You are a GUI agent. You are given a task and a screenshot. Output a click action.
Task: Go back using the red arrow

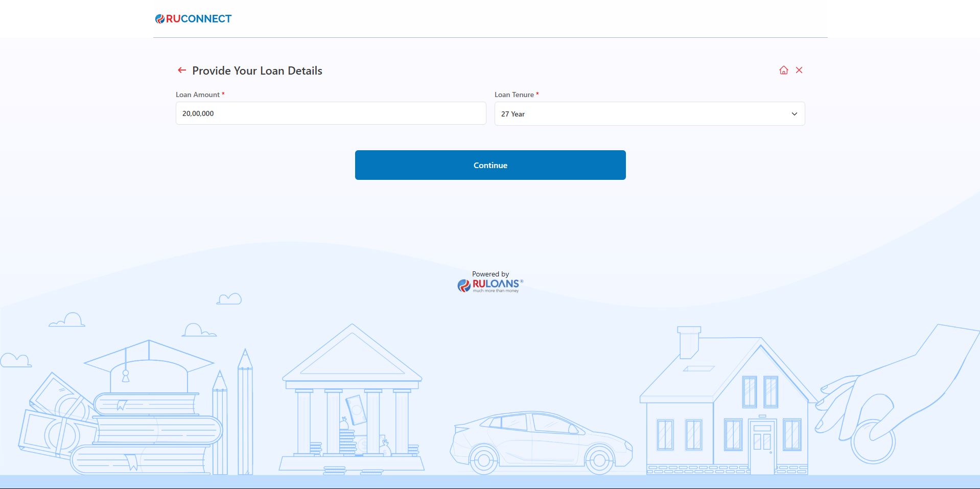[181, 71]
